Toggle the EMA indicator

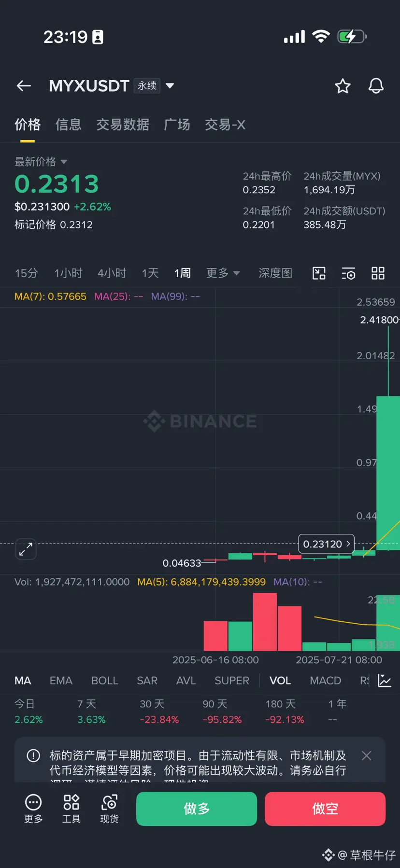(61, 681)
